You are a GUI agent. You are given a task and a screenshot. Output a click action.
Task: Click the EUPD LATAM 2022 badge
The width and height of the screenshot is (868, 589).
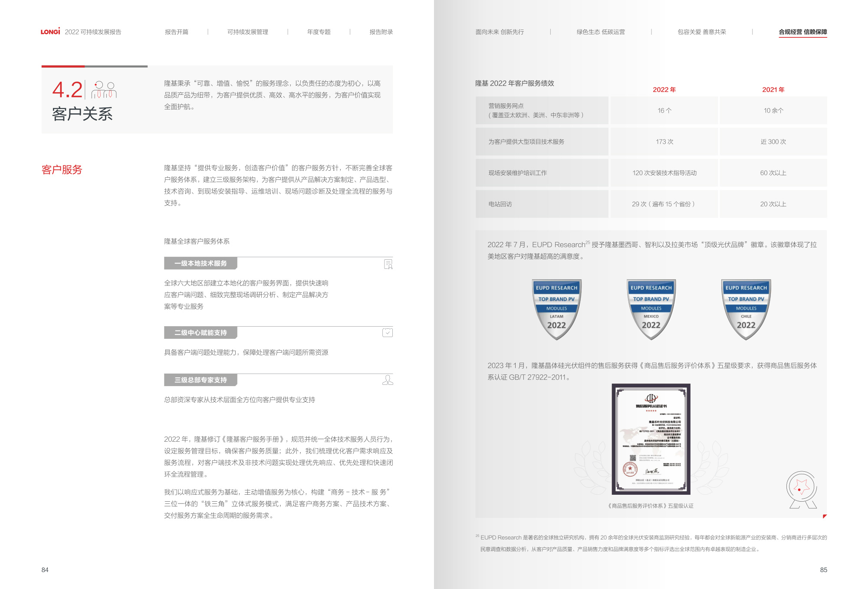pos(556,309)
